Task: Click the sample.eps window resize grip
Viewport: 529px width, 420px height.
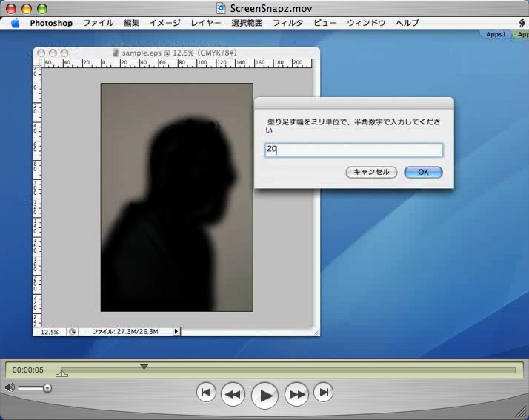Action: tap(316, 332)
